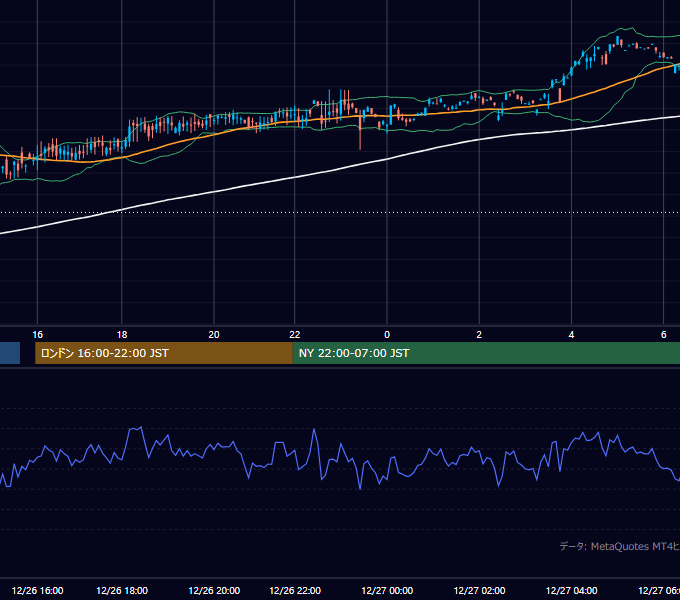Image resolution: width=680 pixels, height=600 pixels.
Task: Click hour tick label 0 on chart axis
Action: [x=387, y=334]
